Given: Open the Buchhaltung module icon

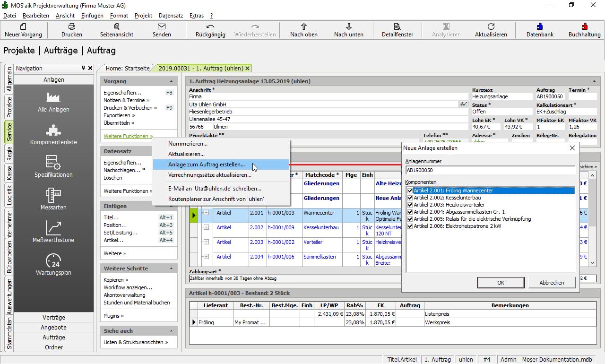Looking at the screenshot, I should tap(584, 27).
